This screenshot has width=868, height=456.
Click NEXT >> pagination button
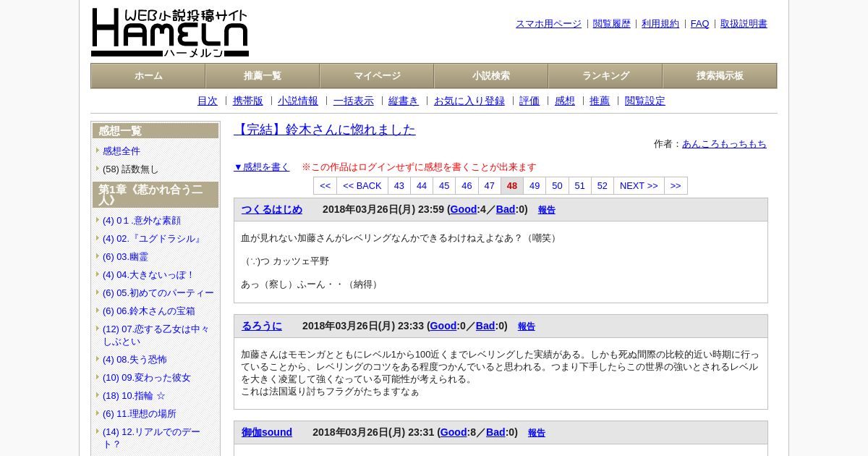tap(639, 186)
